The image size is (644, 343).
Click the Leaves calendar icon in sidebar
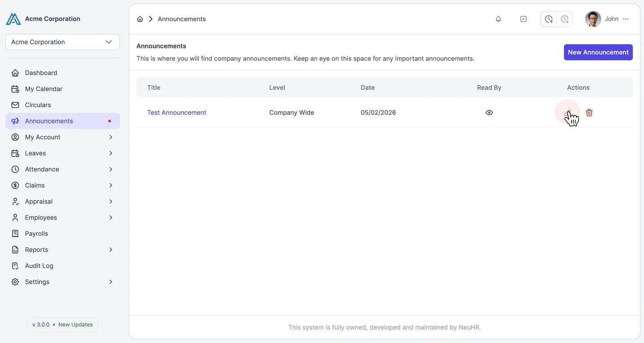point(15,153)
